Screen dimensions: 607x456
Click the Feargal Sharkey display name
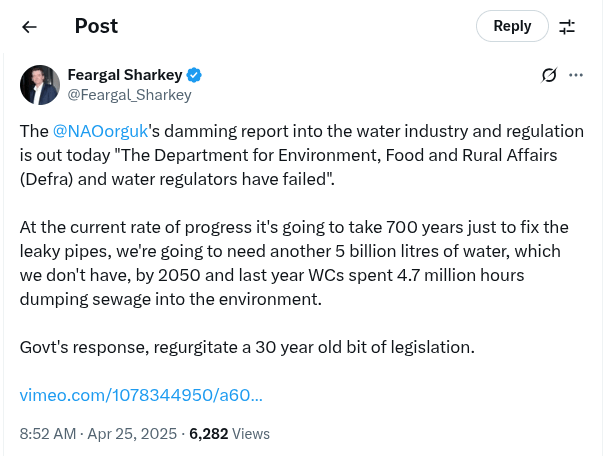pos(125,75)
